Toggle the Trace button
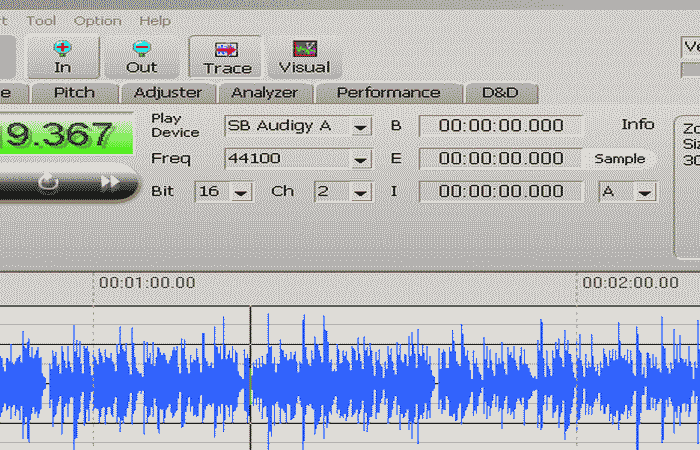Screen dimensions: 700x450 (227, 57)
